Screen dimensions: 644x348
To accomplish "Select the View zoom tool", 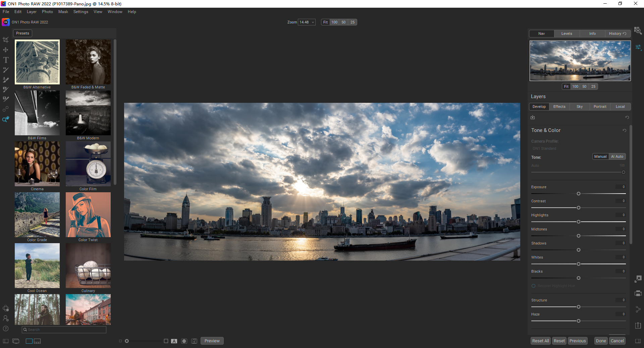I will coord(6,119).
